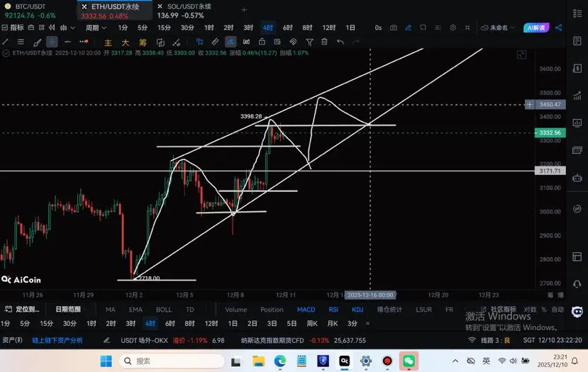The image size is (588, 372).
Task: Click the screenshot camera icon
Action: coord(394,28)
